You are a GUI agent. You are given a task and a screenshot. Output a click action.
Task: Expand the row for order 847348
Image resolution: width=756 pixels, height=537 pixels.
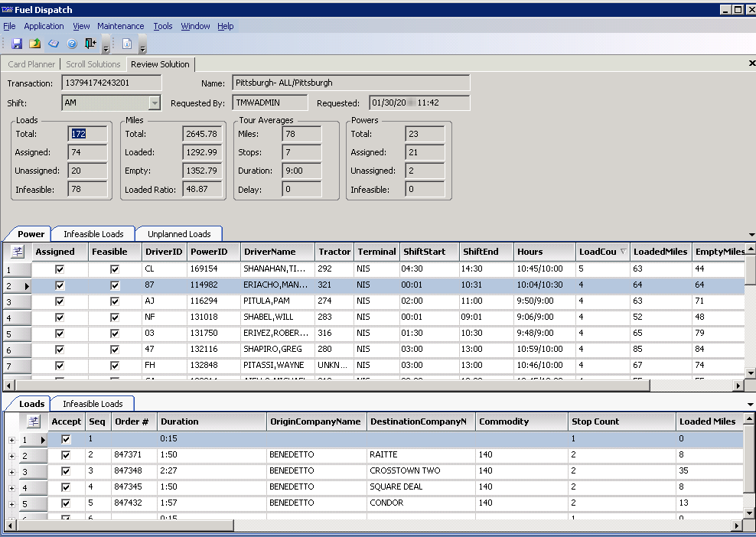tap(11, 472)
